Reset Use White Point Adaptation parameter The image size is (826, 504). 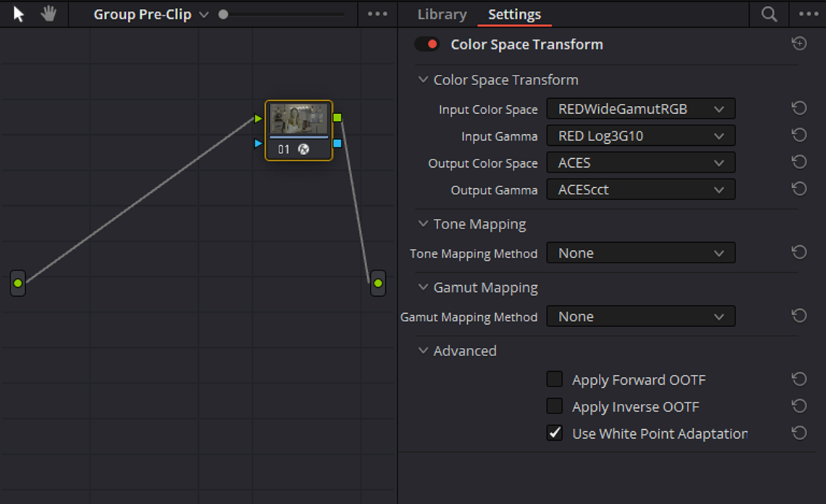click(x=799, y=433)
